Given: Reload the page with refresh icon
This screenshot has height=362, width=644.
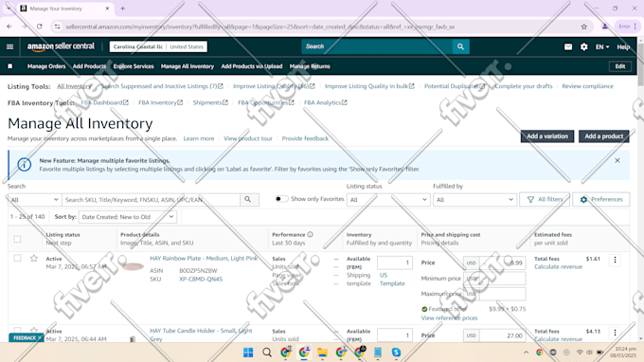Looking at the screenshot, I should [40, 27].
